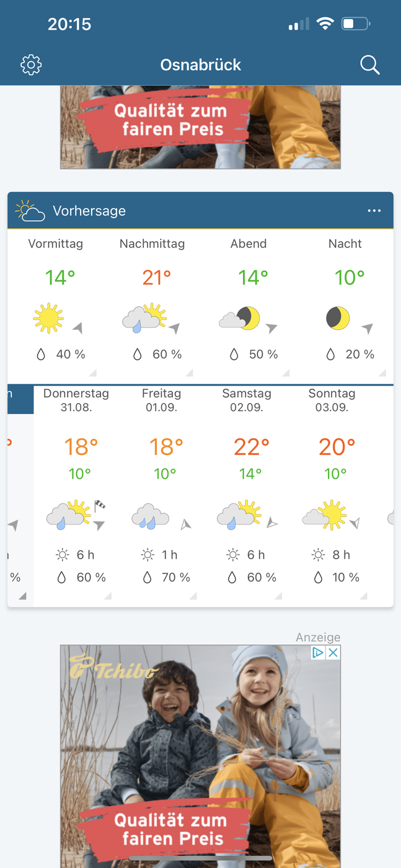Tap the sunny icon under Vormittag

[48, 319]
